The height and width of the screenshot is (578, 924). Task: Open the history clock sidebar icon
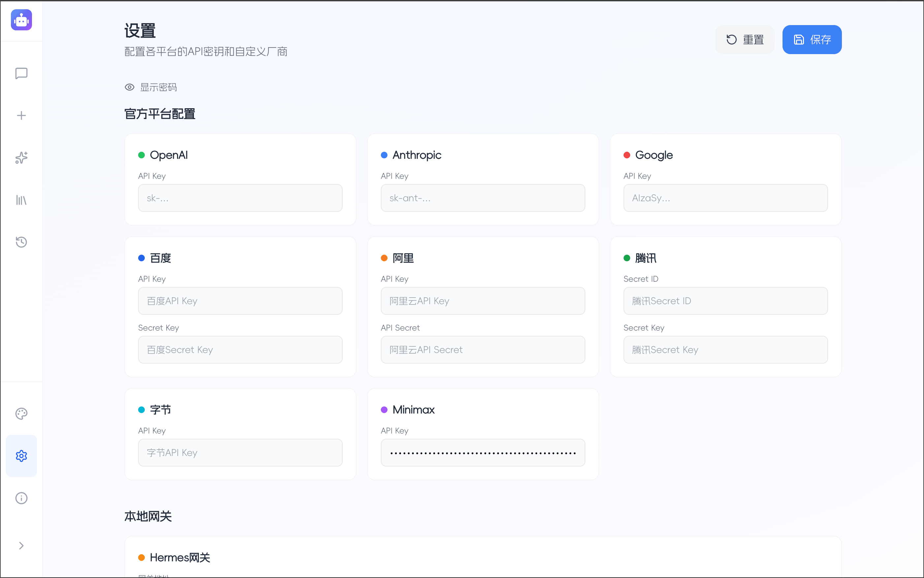pyautogui.click(x=21, y=242)
